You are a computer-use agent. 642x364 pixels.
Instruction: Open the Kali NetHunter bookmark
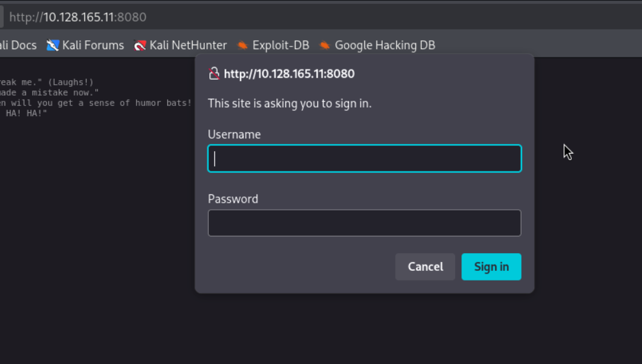180,45
